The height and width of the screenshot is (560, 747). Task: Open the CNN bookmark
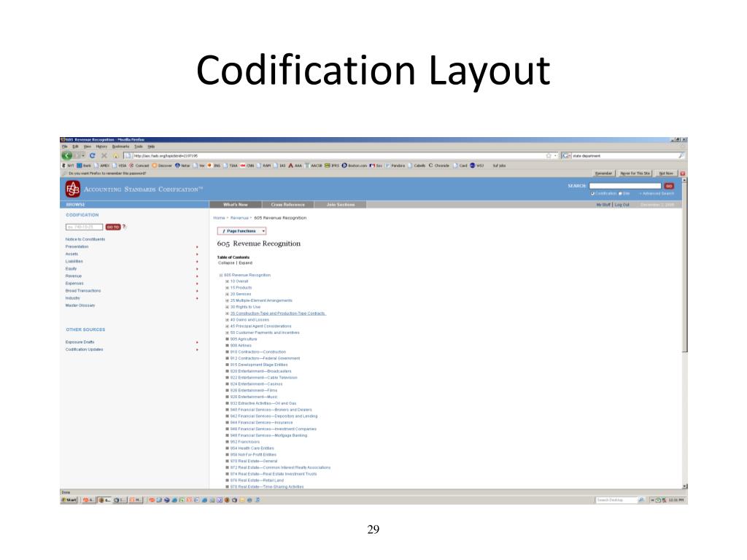[x=247, y=166]
